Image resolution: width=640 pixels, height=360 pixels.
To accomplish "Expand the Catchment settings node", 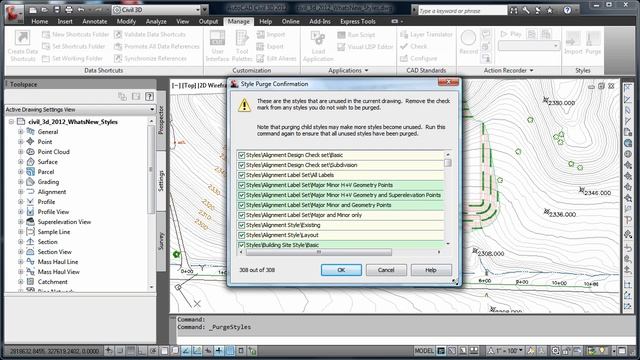I will coord(20,282).
